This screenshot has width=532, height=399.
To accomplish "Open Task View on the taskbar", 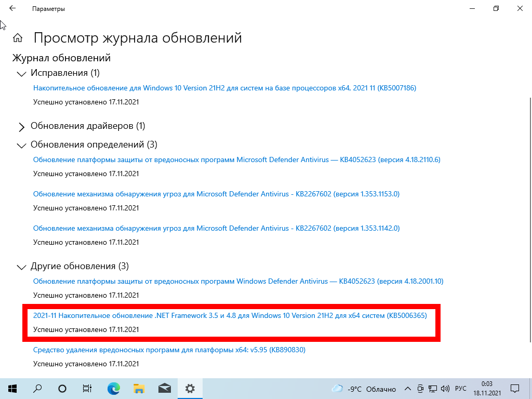I will (87, 389).
